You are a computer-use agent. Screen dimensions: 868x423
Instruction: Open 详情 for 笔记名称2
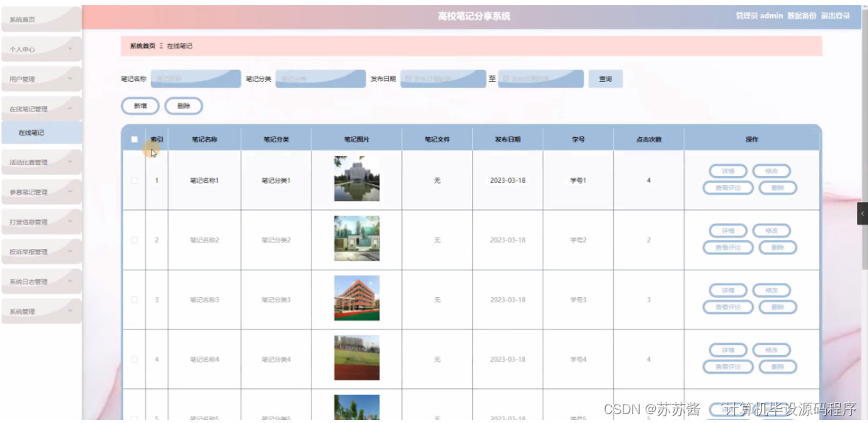tap(728, 231)
